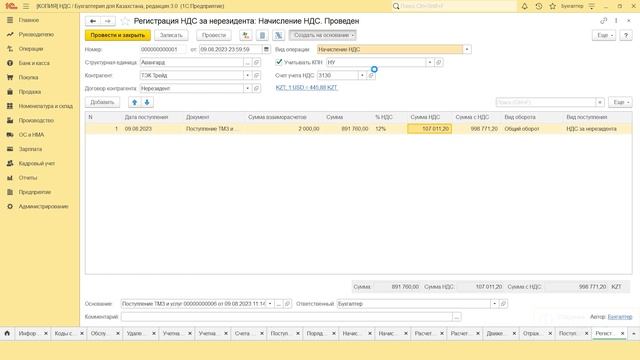Image resolution: width=640 pixels, height=360 pixels.
Task: Open Главное section in sidebar
Action: pyautogui.click(x=29, y=20)
